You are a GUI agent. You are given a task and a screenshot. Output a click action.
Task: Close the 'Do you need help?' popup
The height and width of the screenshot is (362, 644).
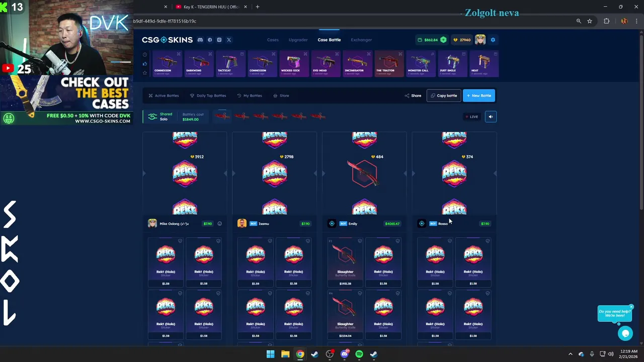pos(631,307)
